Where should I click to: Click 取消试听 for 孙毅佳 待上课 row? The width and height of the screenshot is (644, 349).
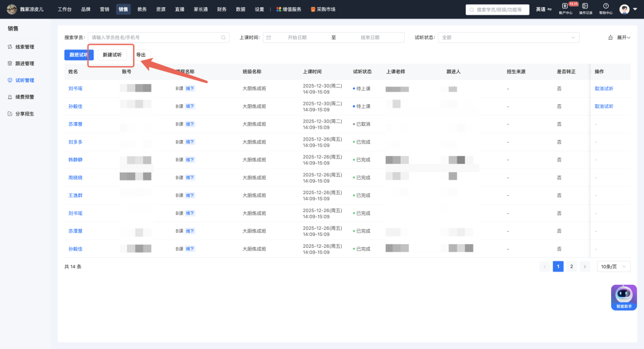coord(603,106)
